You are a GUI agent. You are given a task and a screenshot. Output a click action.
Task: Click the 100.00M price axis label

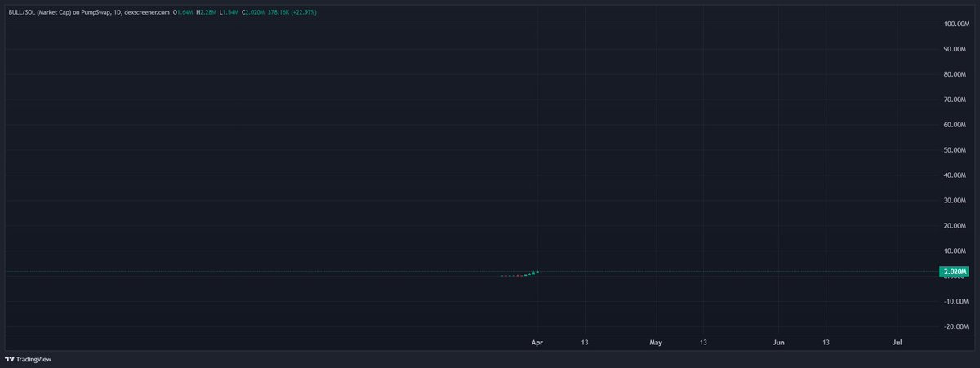click(x=955, y=24)
